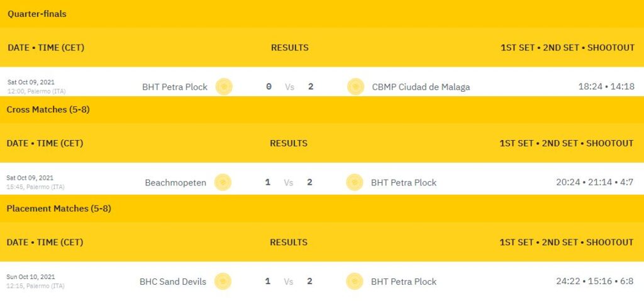Click the Sat Oct 09, 2021 12:00 date
This screenshot has height=301, width=644.
point(36,87)
